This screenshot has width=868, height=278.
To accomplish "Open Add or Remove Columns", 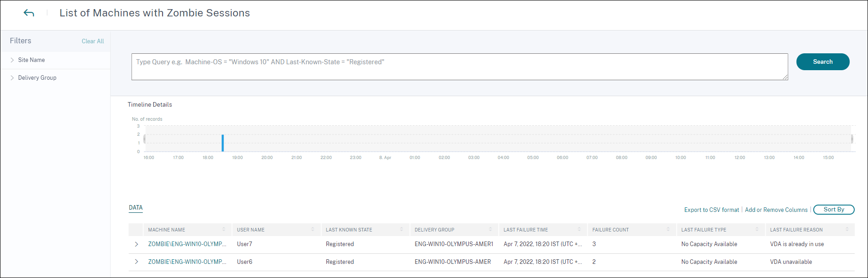I will pyautogui.click(x=776, y=210).
